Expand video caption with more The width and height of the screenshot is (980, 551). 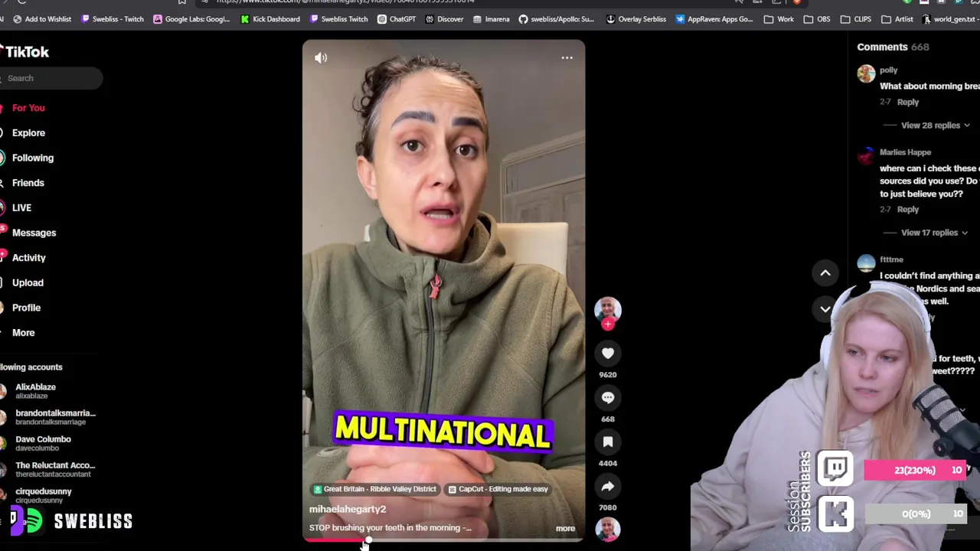[565, 528]
